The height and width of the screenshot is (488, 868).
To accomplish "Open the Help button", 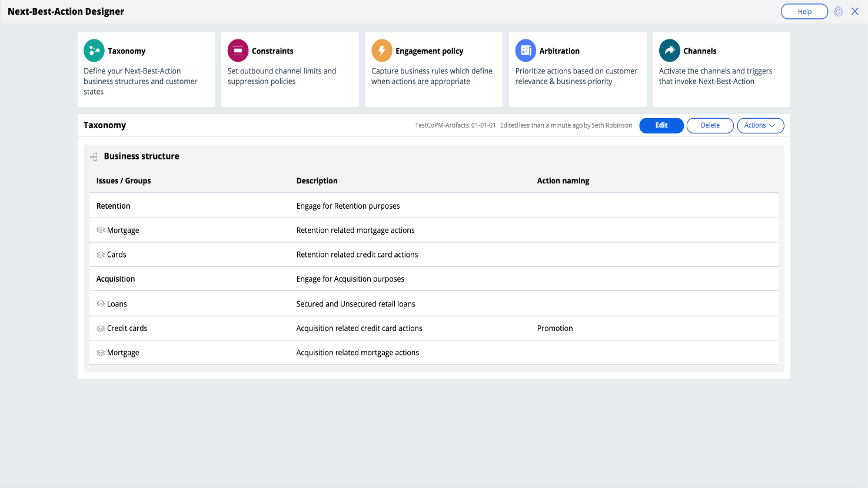I will (x=804, y=12).
